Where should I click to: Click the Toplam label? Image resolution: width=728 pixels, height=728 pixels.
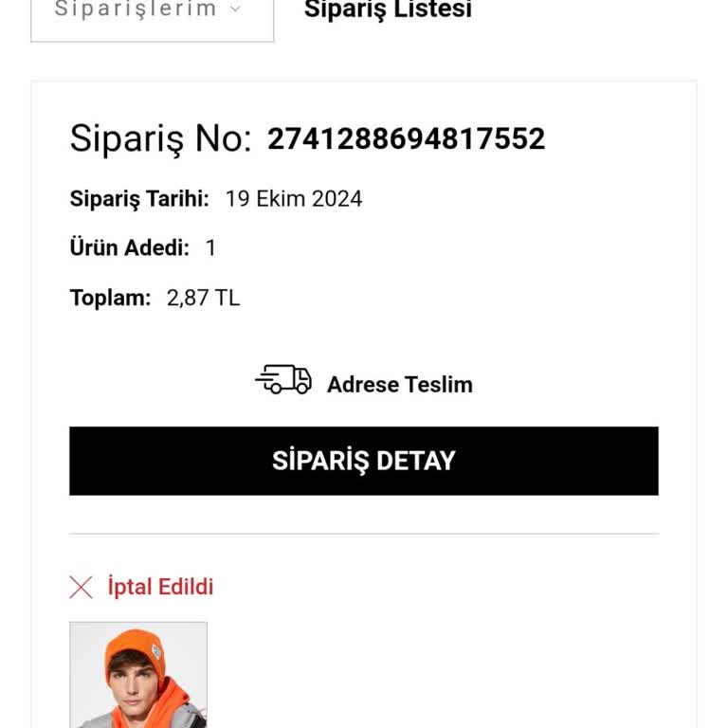coord(110,298)
